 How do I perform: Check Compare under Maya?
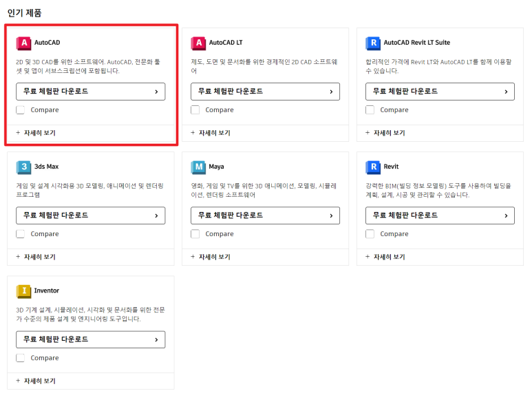[195, 234]
